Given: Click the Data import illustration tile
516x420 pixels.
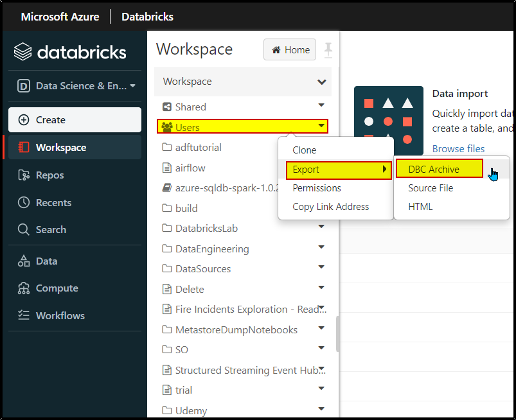Looking at the screenshot, I should click(x=388, y=120).
